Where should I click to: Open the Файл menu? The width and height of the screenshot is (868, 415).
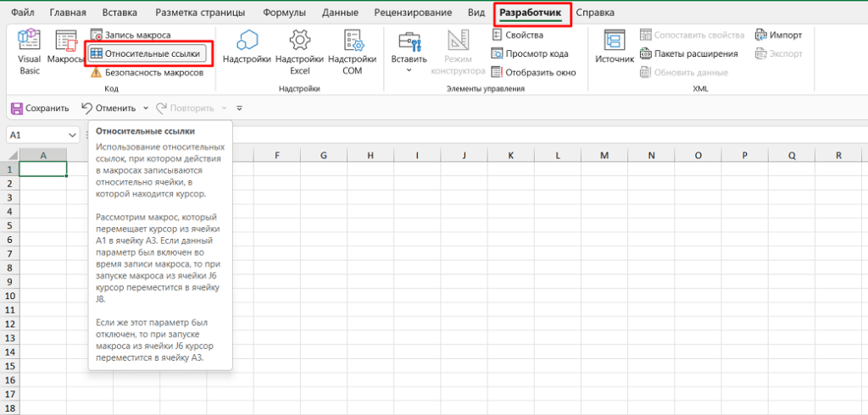point(23,13)
